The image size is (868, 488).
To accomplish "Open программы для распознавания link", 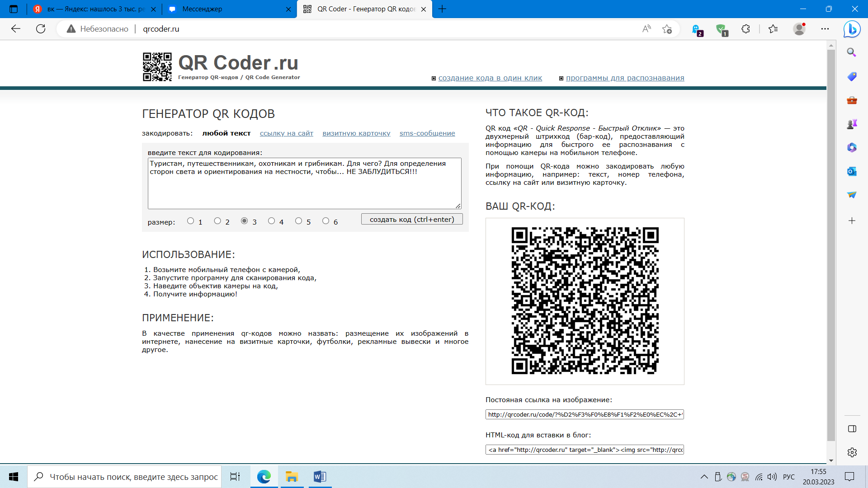I will pos(625,78).
